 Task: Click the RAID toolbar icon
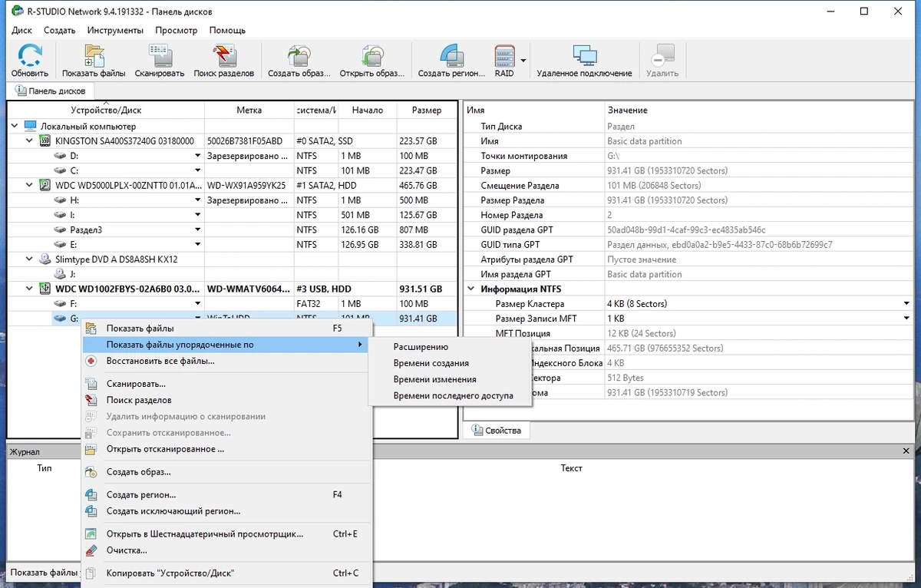coord(504,61)
